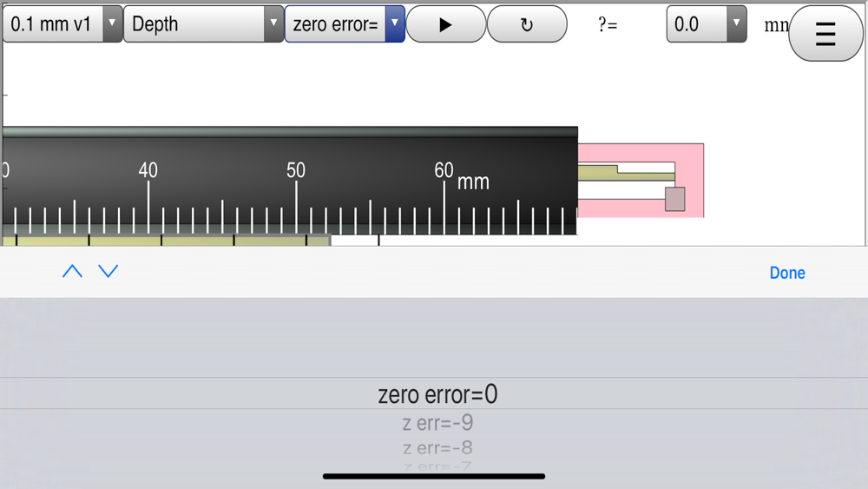Tap Done to close the picker
Image resolution: width=868 pixels, height=489 pixels.
[x=787, y=273]
